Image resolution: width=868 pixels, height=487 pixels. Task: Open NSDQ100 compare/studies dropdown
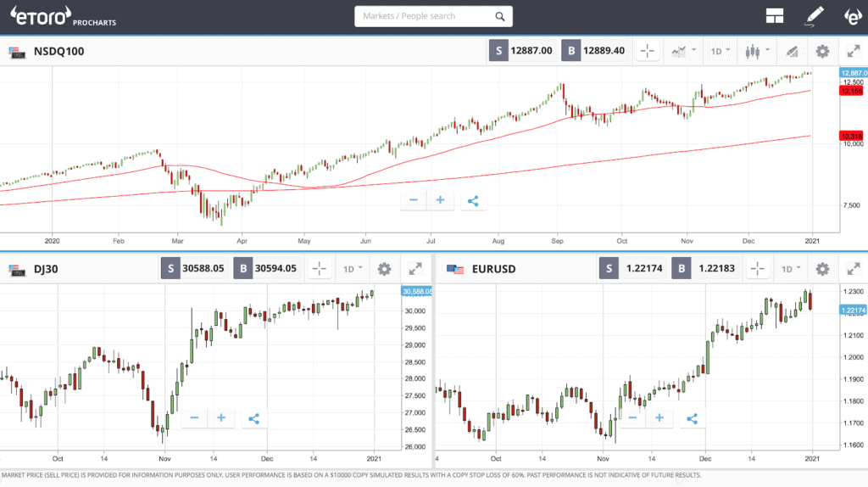pyautogui.click(x=684, y=52)
